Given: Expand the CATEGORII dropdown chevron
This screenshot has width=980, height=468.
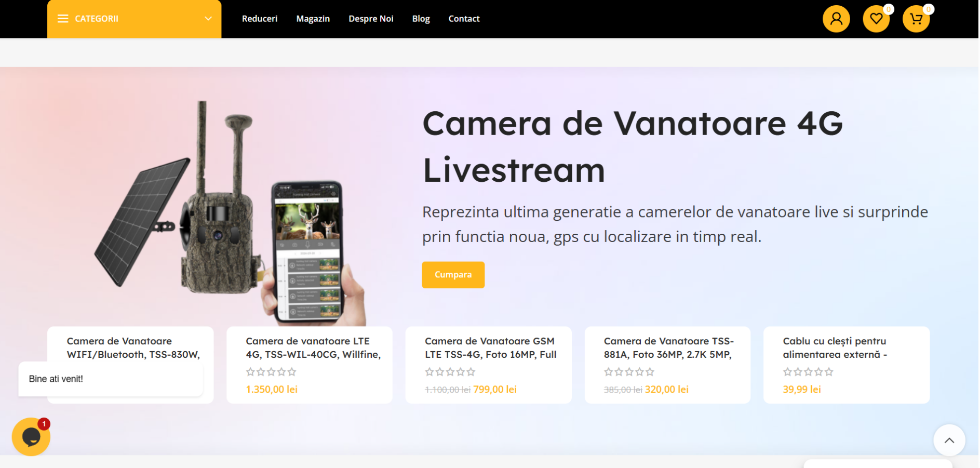Looking at the screenshot, I should click(208, 19).
